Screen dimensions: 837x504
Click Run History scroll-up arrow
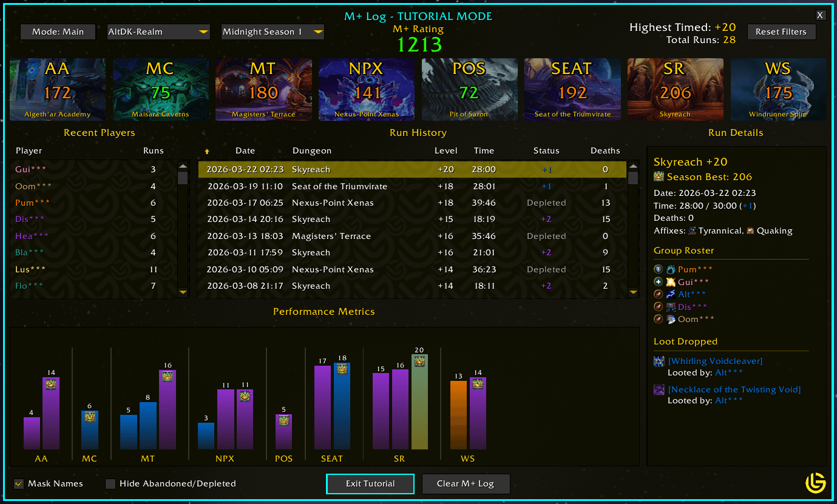pyautogui.click(x=633, y=166)
